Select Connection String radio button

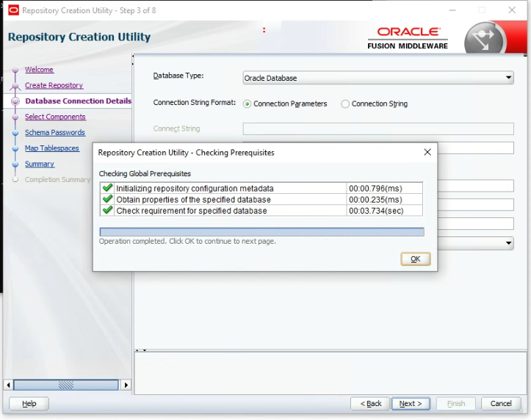(344, 104)
